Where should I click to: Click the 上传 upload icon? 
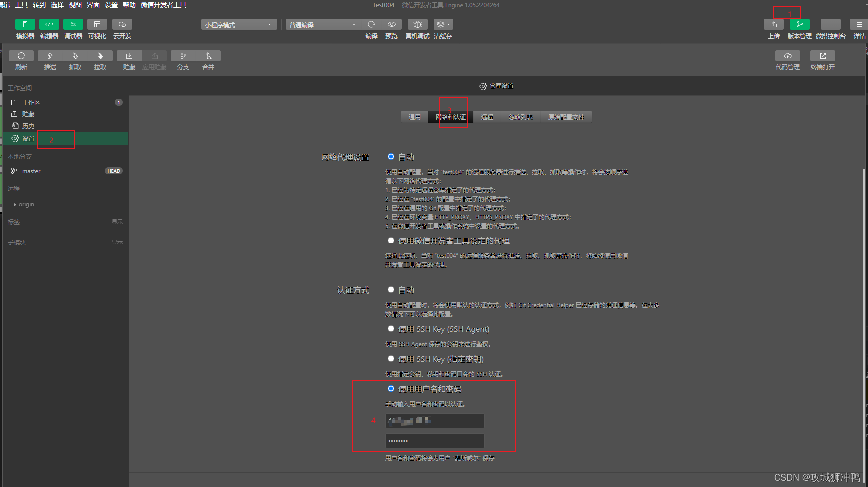point(774,24)
